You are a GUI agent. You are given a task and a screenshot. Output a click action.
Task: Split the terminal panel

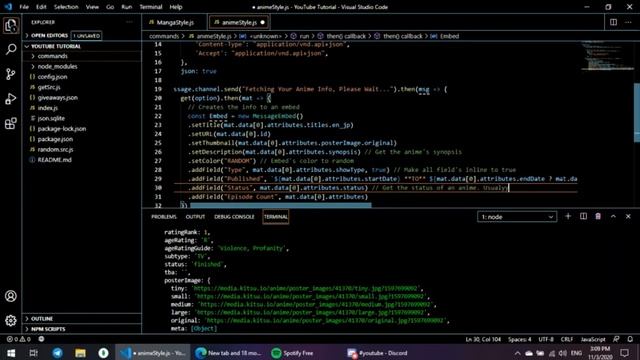coord(583,216)
